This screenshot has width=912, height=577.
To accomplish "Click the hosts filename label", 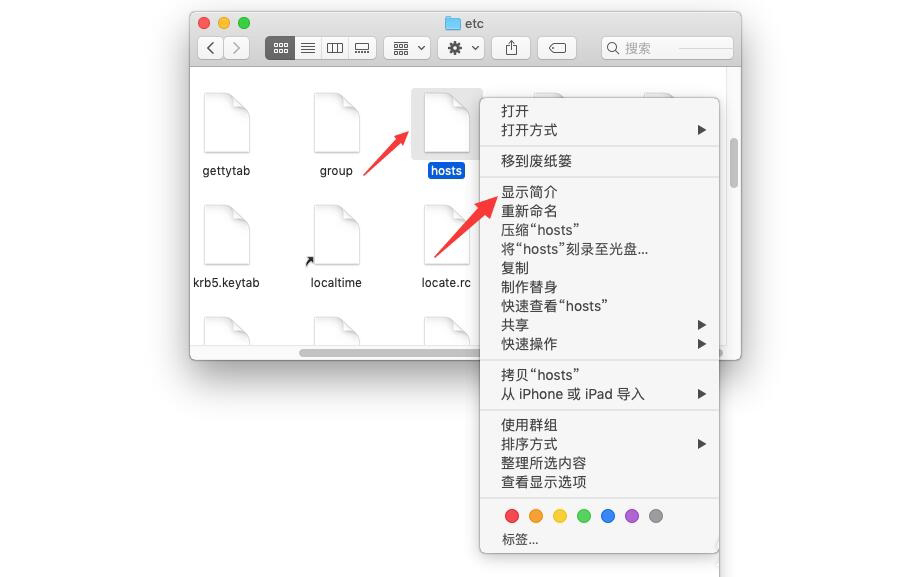I will tap(446, 170).
